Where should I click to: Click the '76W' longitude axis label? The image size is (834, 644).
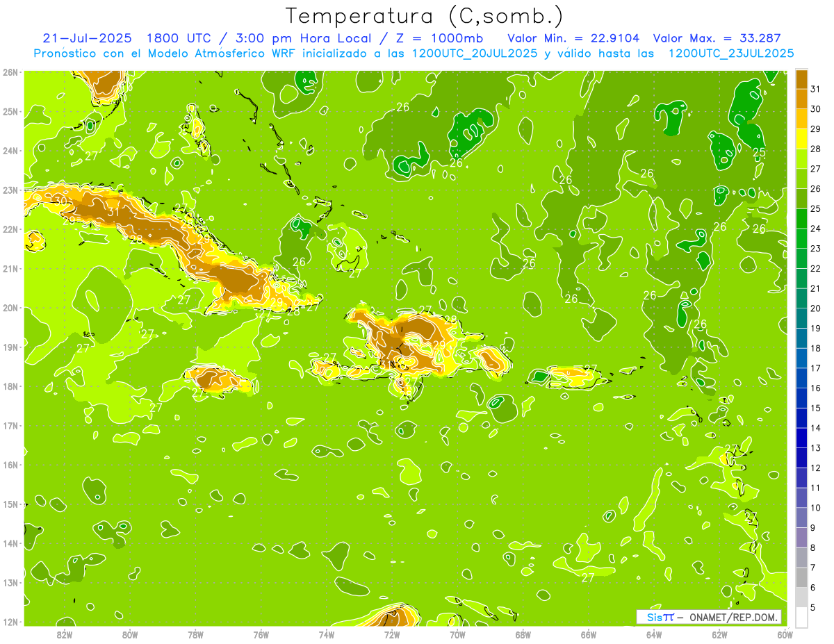[261, 634]
